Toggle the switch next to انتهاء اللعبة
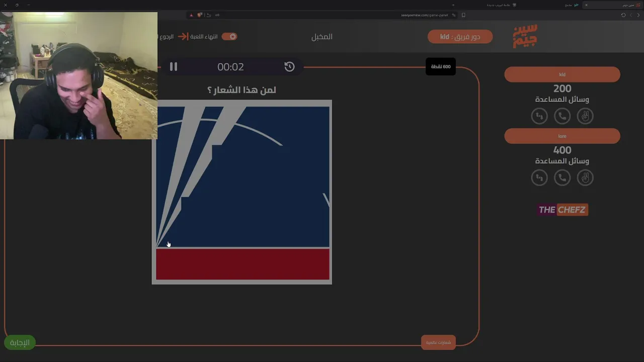 [x=229, y=37]
